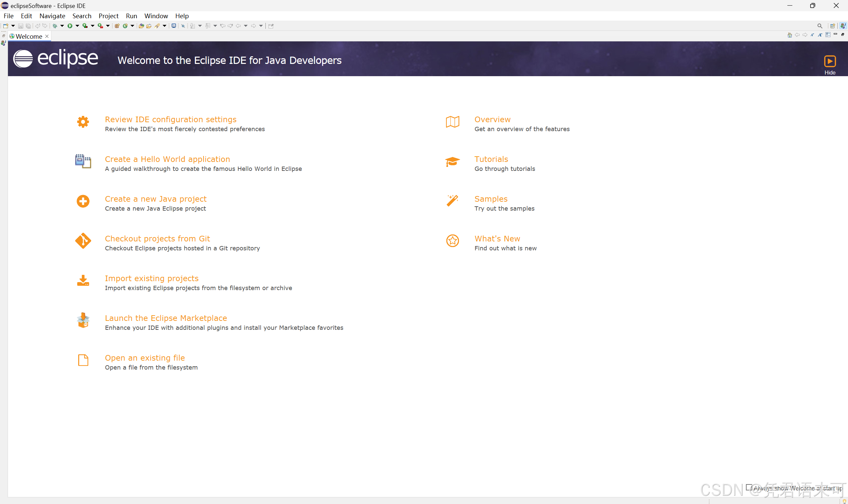Click the Open Task icon
The width and height of the screenshot is (848, 504).
pyautogui.click(x=149, y=26)
